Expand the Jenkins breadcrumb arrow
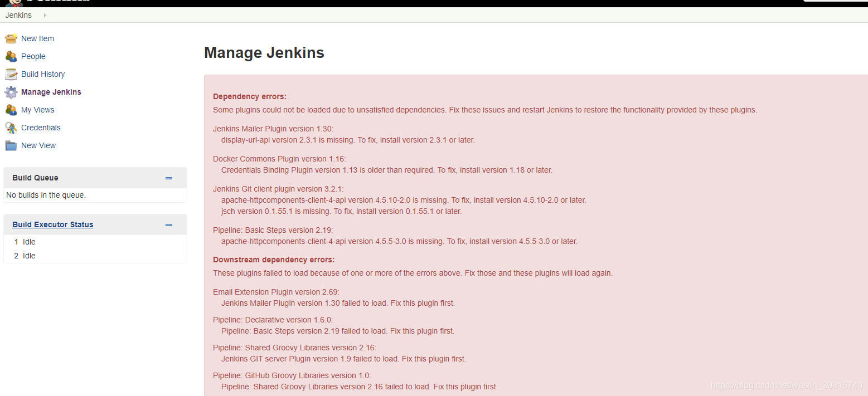Viewport: 868px width, 396px height. click(45, 15)
